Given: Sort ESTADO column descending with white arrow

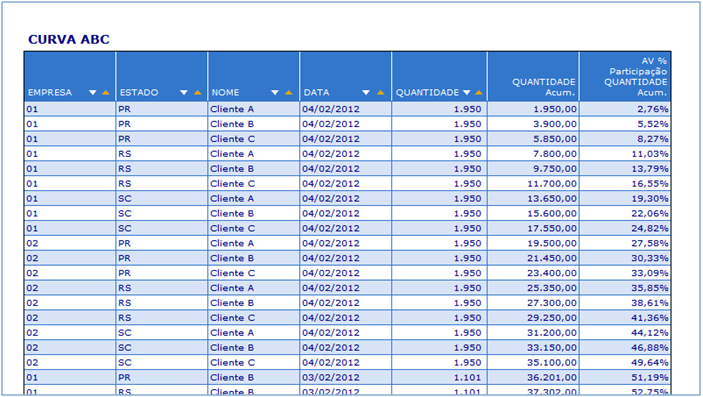Looking at the screenshot, I should tap(184, 93).
